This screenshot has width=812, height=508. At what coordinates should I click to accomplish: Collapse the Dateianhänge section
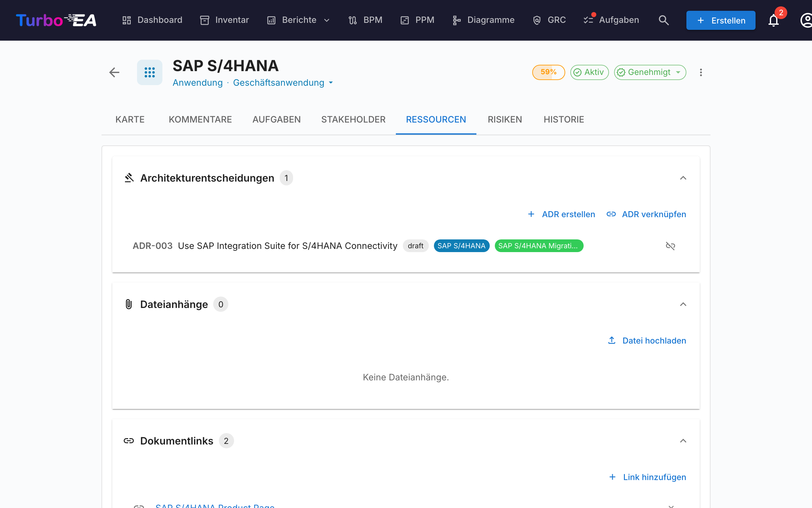[683, 304]
